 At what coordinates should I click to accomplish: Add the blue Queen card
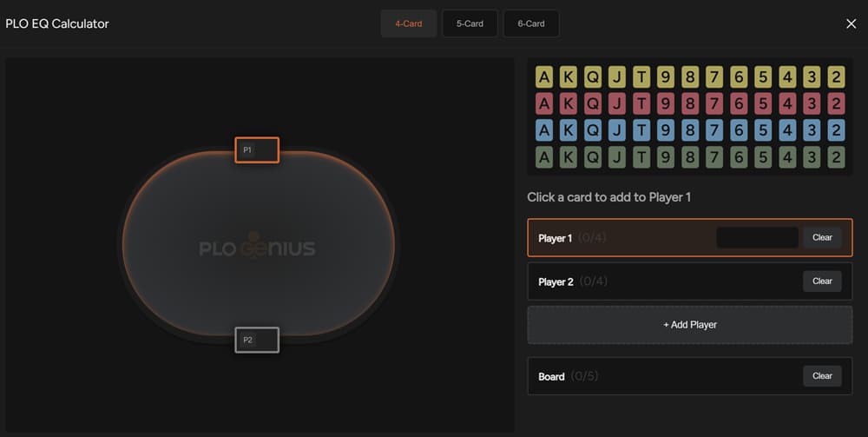593,130
